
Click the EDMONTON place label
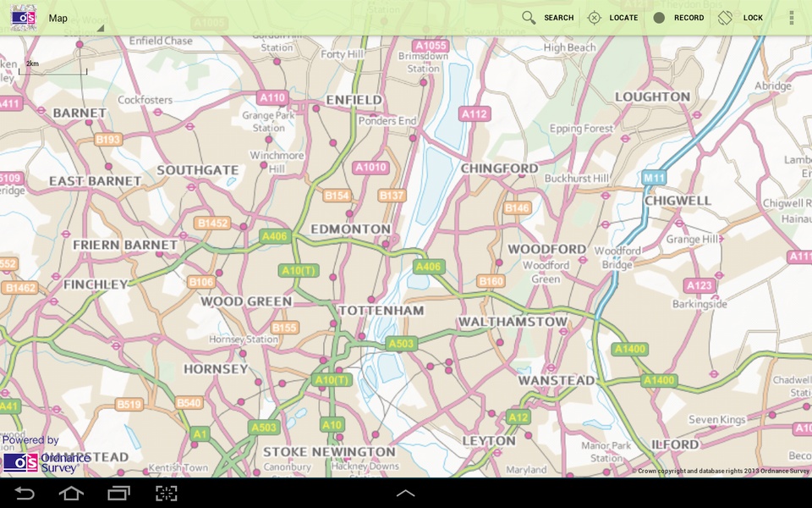pos(350,229)
